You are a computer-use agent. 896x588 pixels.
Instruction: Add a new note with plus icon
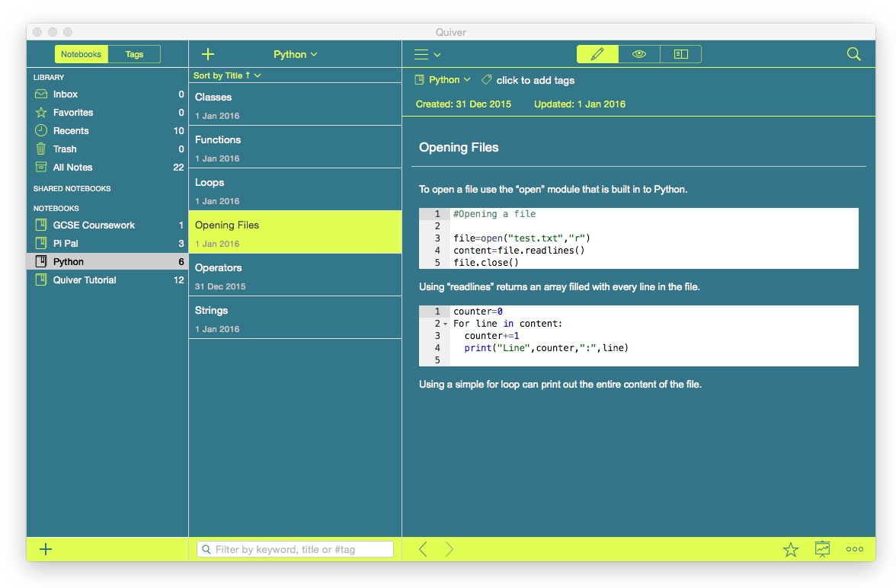[208, 54]
